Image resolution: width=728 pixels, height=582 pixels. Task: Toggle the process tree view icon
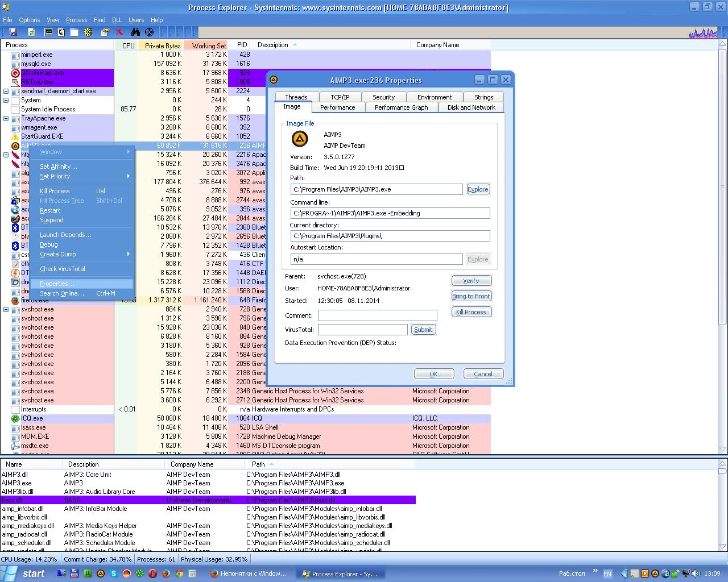[61, 32]
